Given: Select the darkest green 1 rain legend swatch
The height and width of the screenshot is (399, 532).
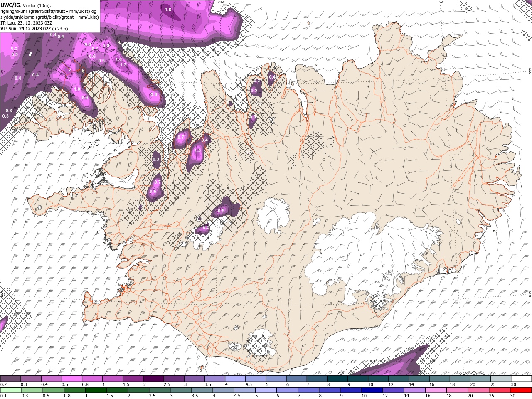Looking at the screenshot, I should tap(96, 390).
